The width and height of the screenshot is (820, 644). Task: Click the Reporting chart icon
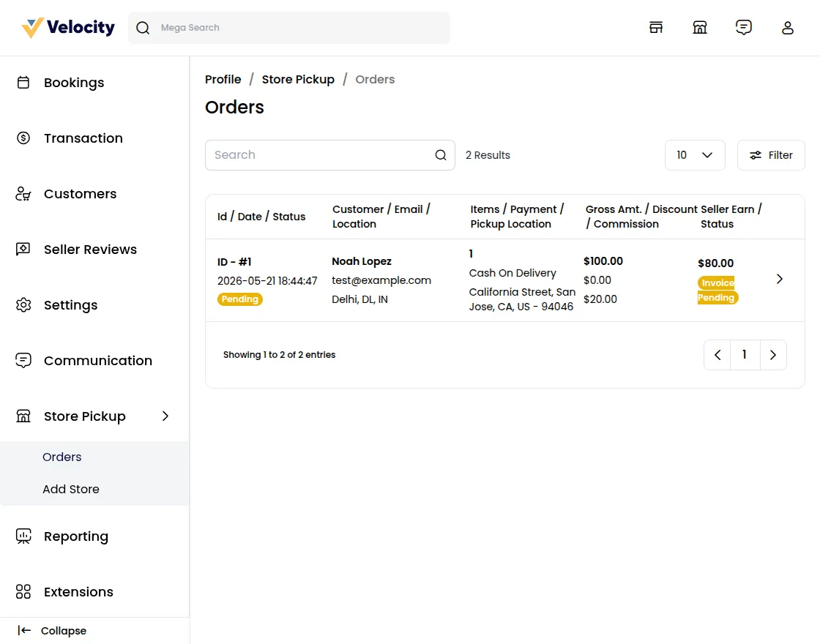pyautogui.click(x=23, y=536)
